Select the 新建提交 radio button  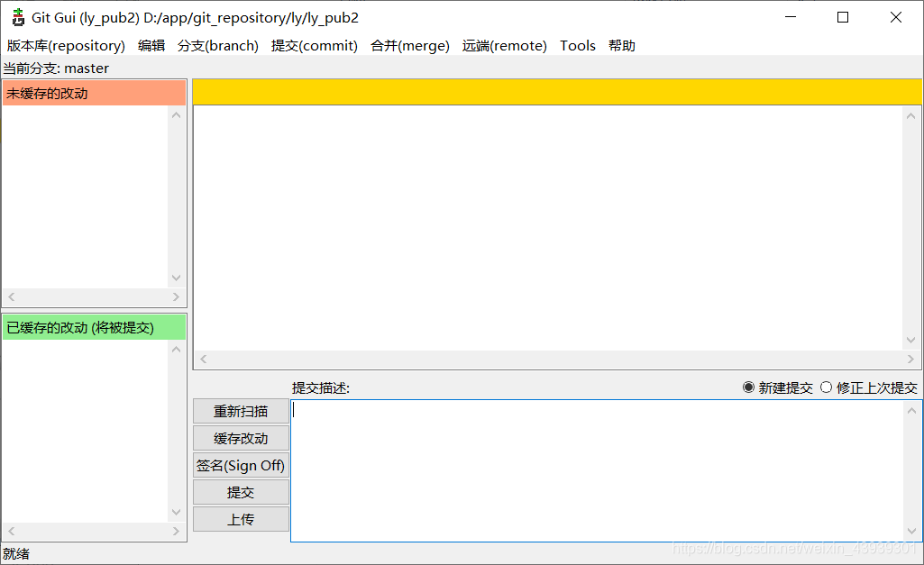[x=748, y=387]
